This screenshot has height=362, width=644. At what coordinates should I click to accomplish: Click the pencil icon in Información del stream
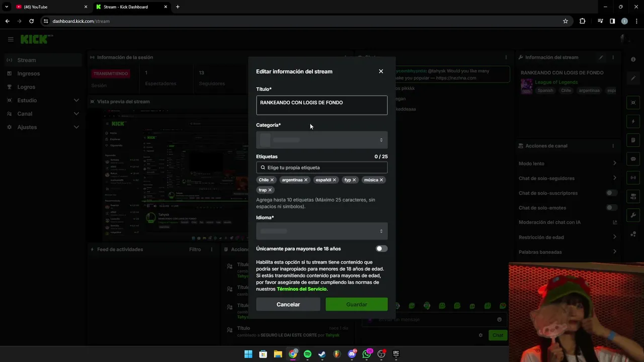[x=601, y=57]
